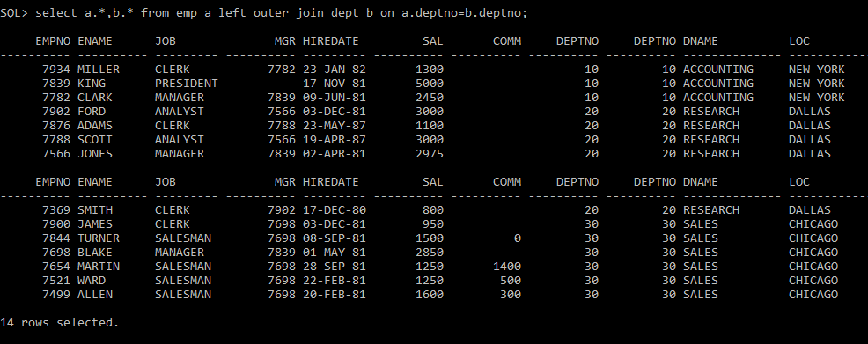Screen dimensions: 868x344
Task: Select the second block's COMM header
Action: coord(507,182)
